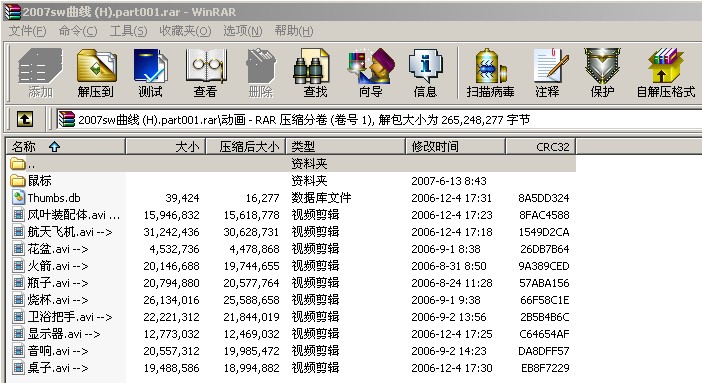
Task: Click the video icon of 花盆.avi
Action: tap(18, 249)
